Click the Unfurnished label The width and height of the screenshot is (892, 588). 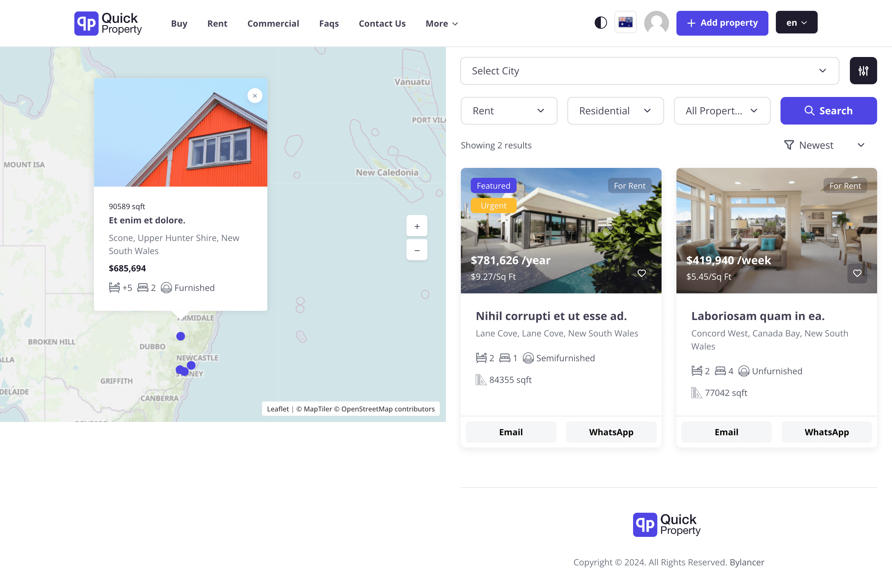(777, 371)
